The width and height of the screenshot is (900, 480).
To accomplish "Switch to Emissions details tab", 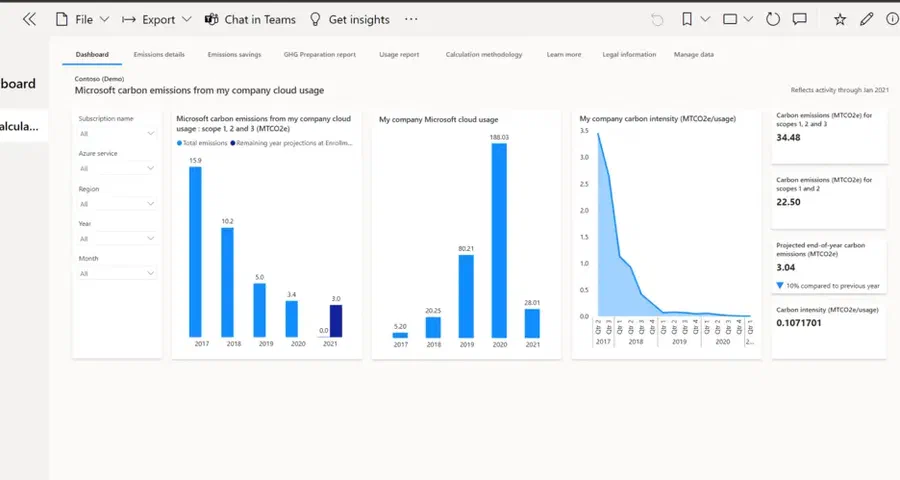I will [x=159, y=55].
